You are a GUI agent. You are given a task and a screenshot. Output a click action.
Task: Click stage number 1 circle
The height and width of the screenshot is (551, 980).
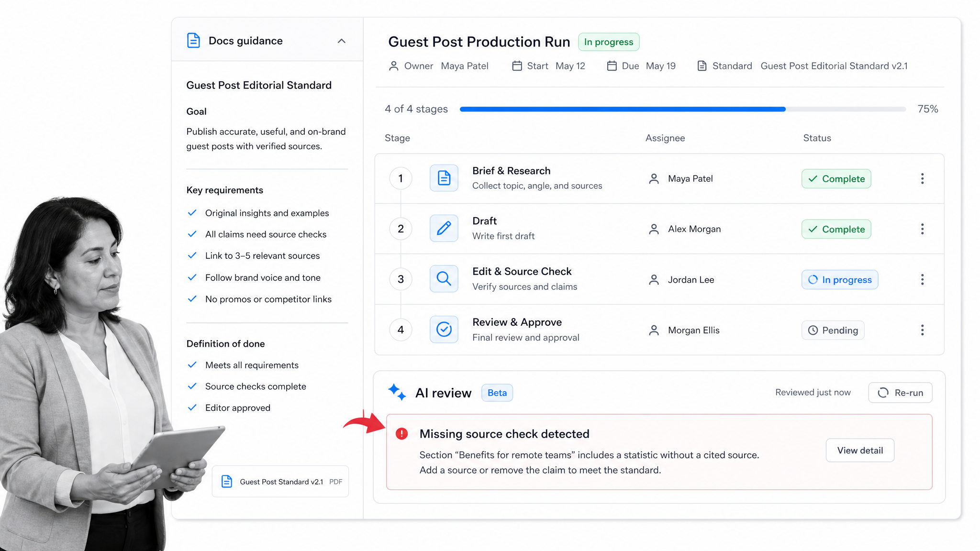click(x=401, y=178)
